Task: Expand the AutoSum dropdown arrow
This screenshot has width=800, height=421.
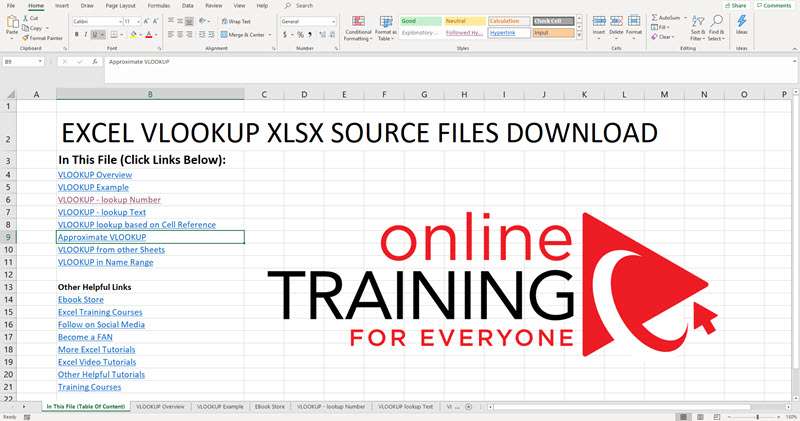Action: point(685,18)
